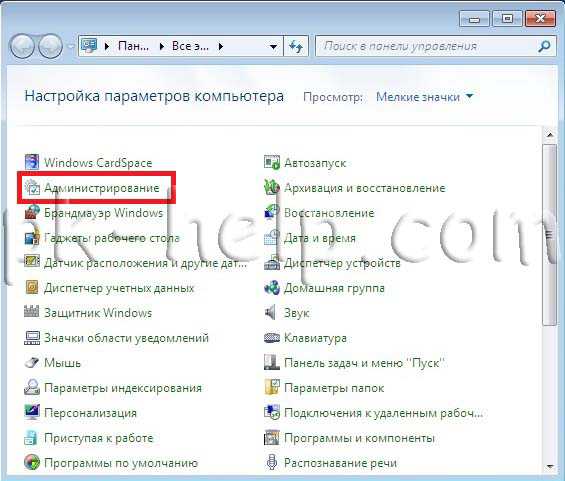Click the scrollbar down arrow
The image size is (565, 481).
[550, 467]
